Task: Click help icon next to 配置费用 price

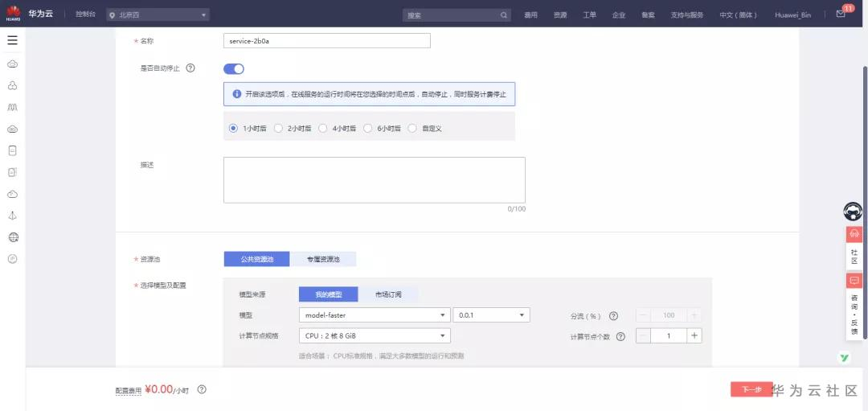Action: (202, 389)
